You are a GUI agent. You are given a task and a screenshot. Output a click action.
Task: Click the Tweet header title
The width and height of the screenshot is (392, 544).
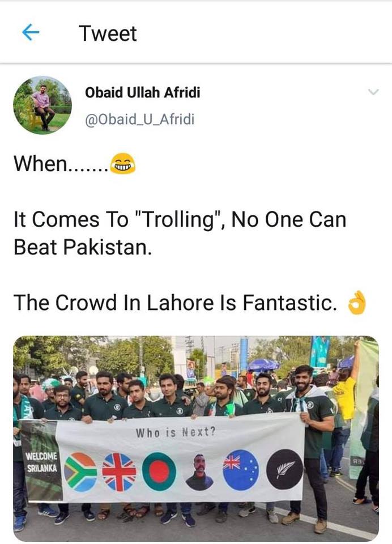pos(108,33)
